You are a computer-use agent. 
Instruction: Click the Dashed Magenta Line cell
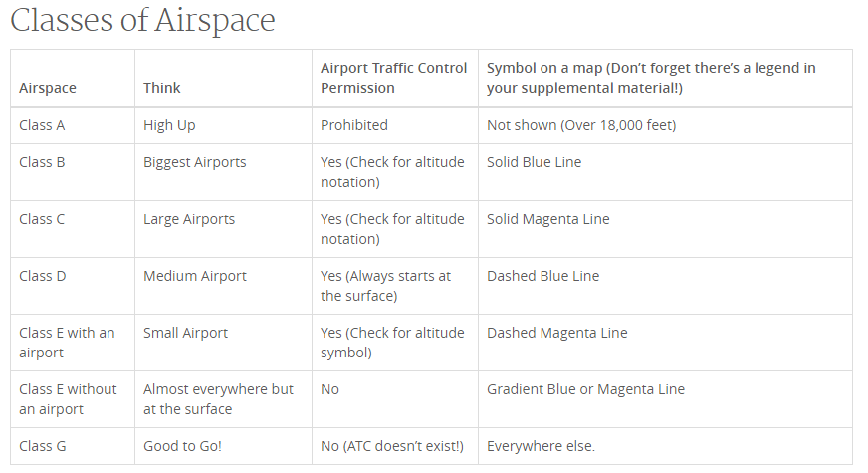[x=665, y=343]
